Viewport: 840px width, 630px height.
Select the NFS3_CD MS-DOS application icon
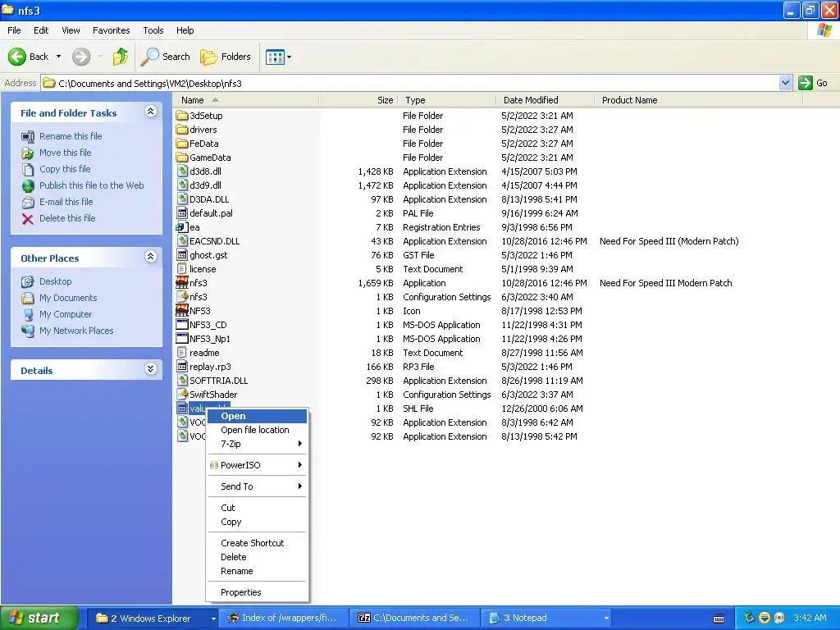click(x=182, y=324)
